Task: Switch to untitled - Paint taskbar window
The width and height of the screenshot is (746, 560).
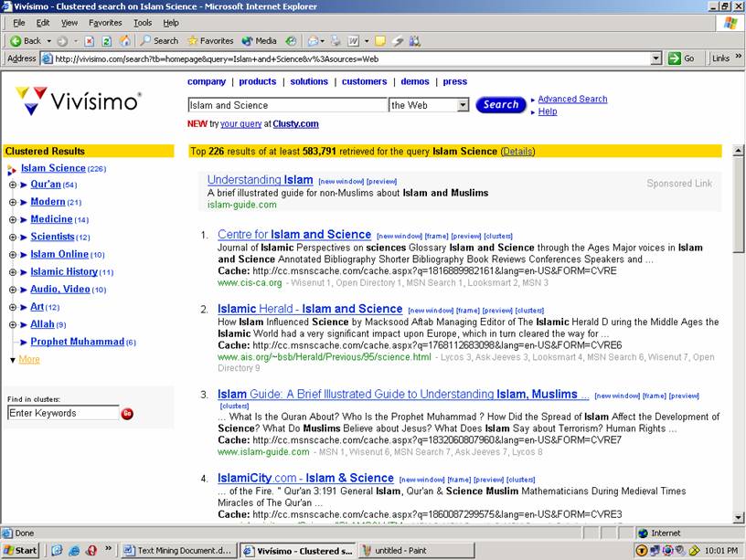Action: click(x=416, y=551)
